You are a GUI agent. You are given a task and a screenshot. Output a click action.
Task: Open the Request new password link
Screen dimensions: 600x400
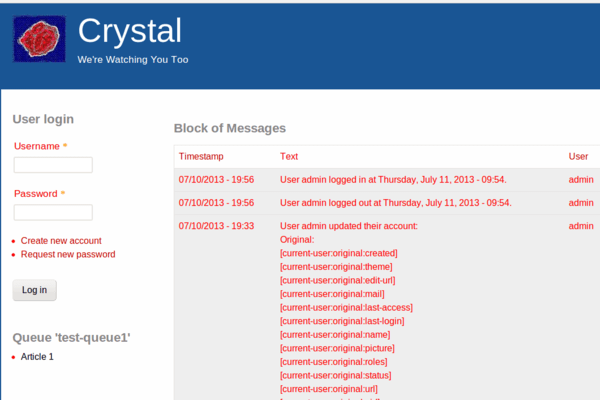[x=68, y=255]
